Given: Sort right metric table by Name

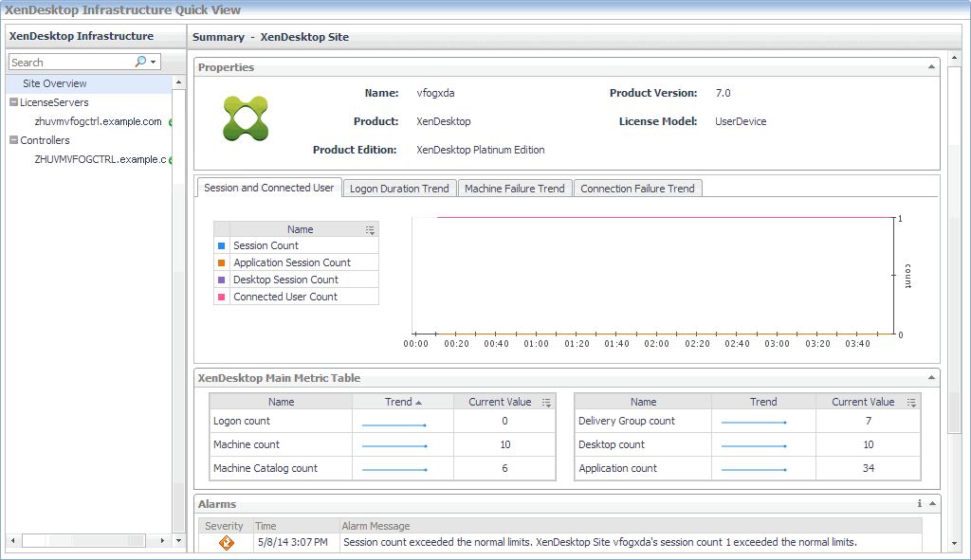Looking at the screenshot, I should [644, 402].
